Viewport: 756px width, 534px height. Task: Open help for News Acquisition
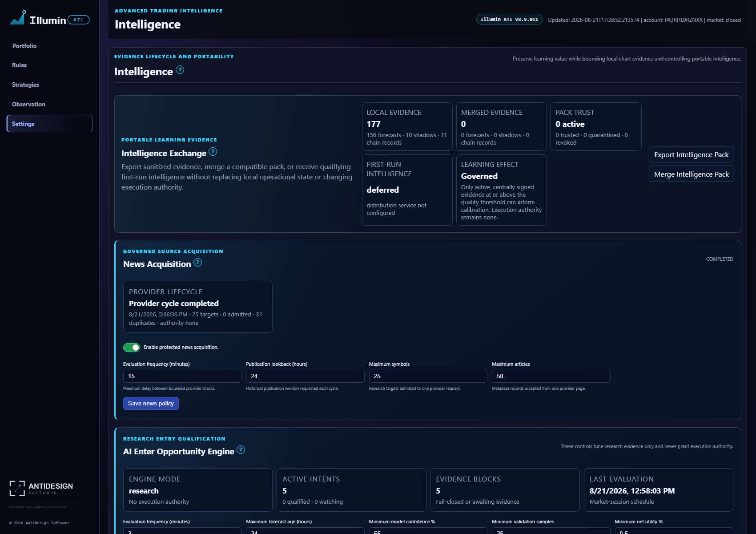point(198,263)
